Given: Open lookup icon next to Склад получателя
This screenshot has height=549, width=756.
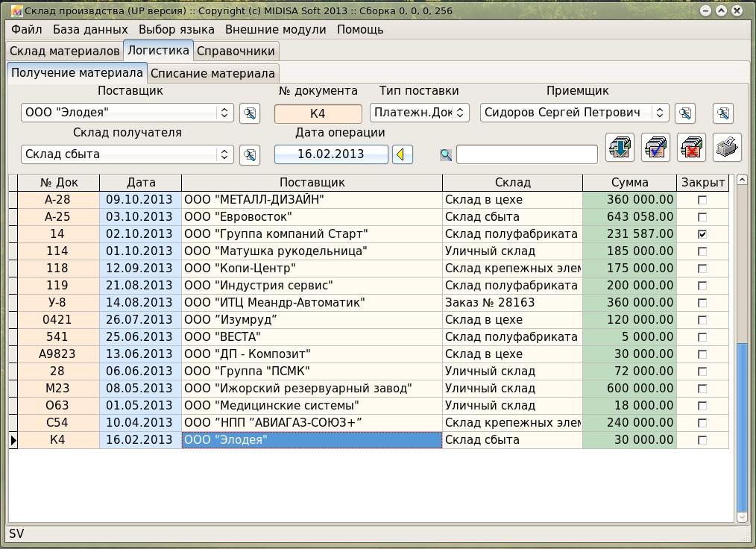Looking at the screenshot, I should point(249,154).
